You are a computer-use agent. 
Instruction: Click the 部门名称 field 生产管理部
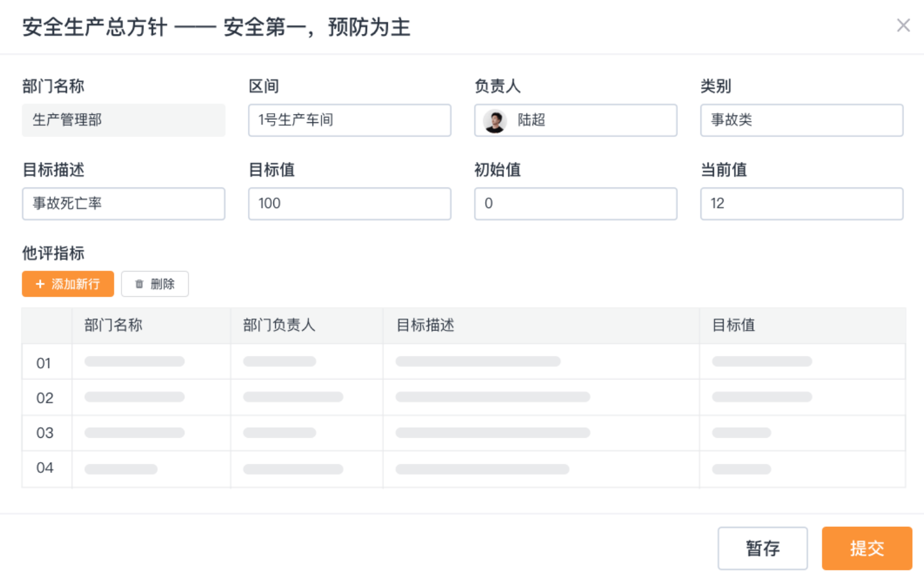123,120
